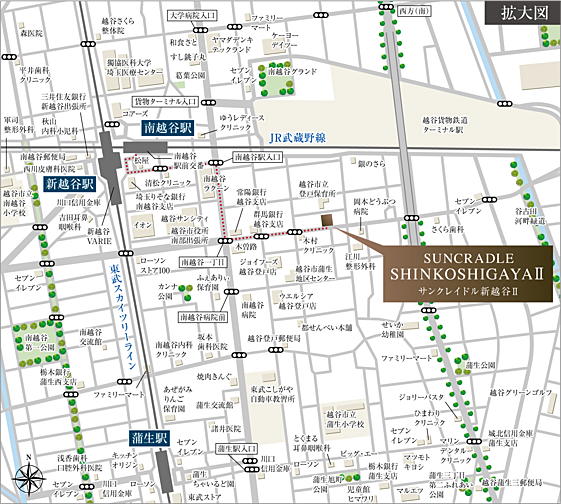Click the 西方(南) intersection label
The width and height of the screenshot is (561, 504).
coord(414,11)
